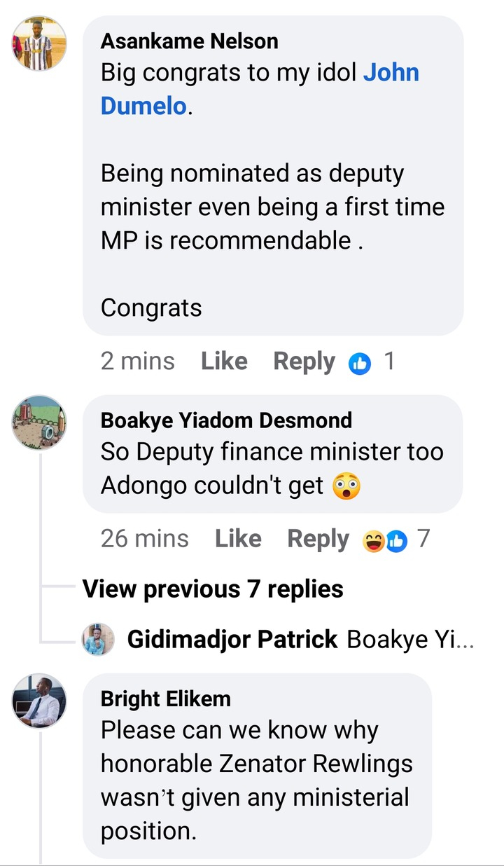Image resolution: width=504 pixels, height=866 pixels.
Task: Open Boakye Yiadom Desmond's name link
Action: 226,420
